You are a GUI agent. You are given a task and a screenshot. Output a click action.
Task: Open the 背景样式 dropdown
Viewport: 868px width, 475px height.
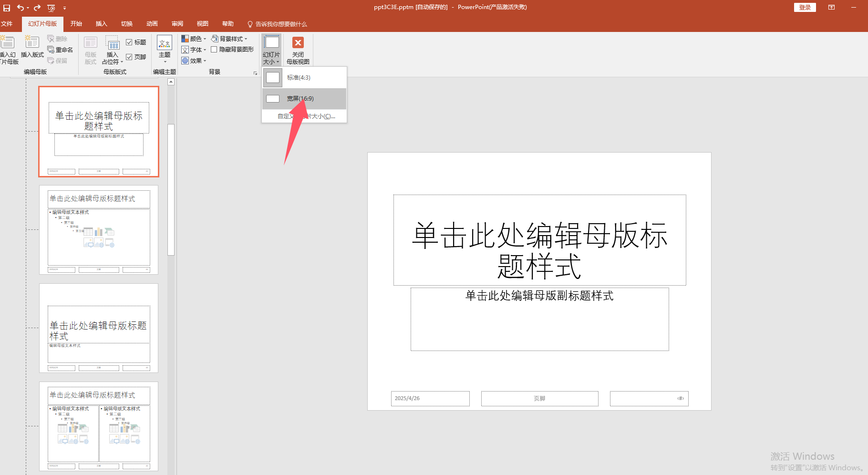[230, 39]
